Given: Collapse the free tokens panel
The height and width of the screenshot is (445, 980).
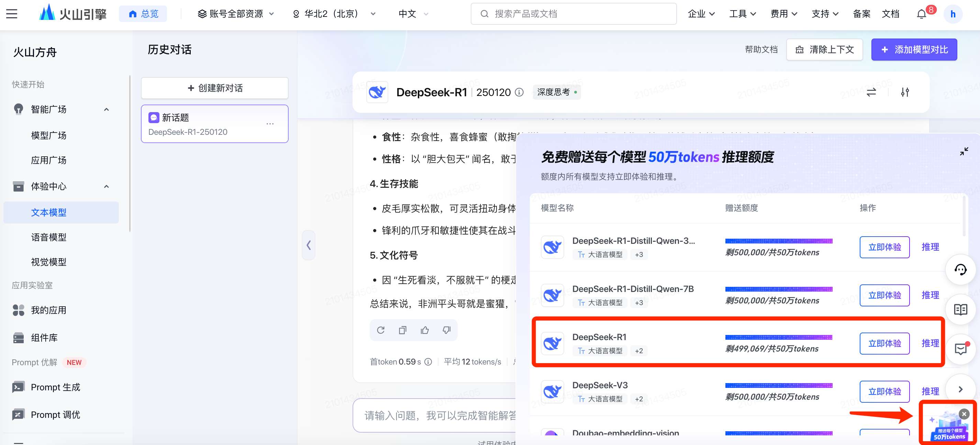Looking at the screenshot, I should 964,152.
